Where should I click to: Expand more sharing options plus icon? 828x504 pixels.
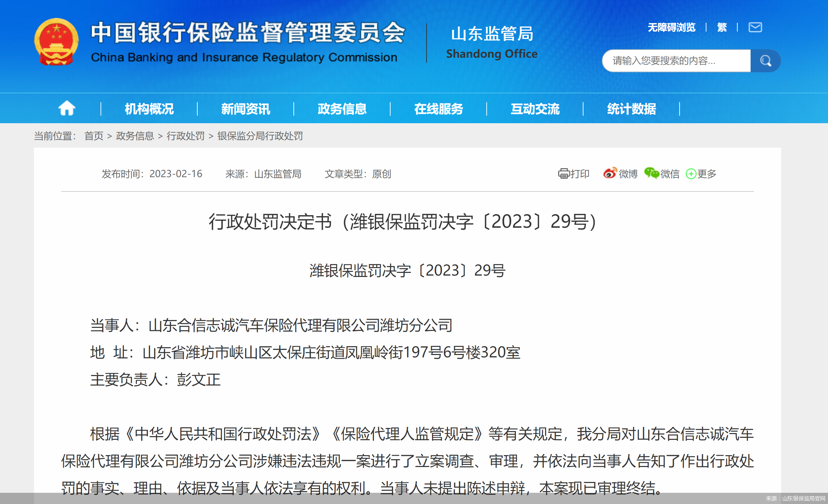pos(691,174)
